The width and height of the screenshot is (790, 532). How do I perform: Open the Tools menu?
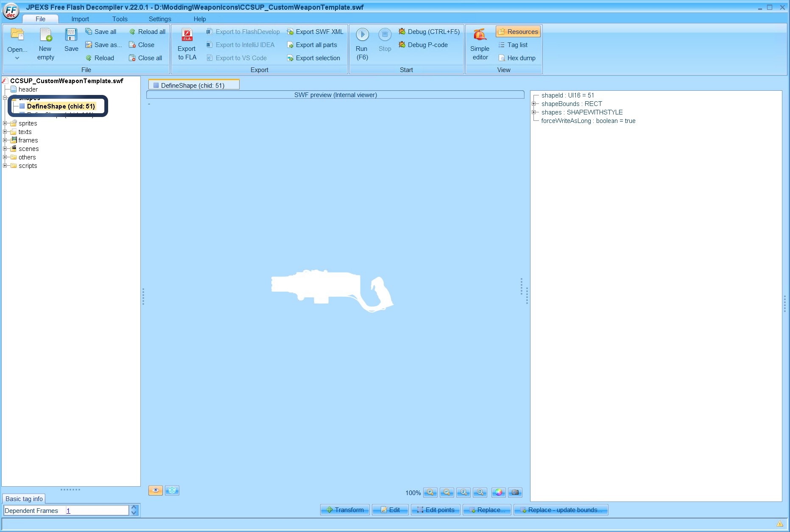click(x=120, y=19)
